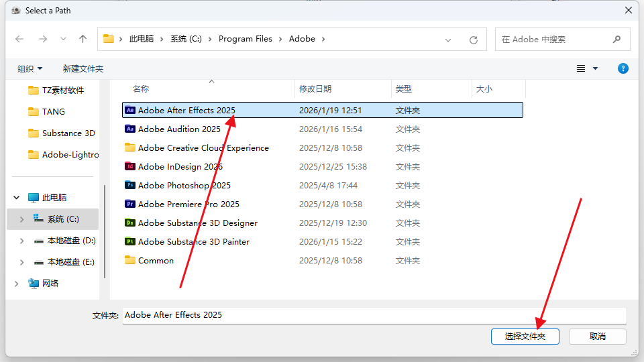Select Adobe Substance 3D Painter name

click(193, 242)
